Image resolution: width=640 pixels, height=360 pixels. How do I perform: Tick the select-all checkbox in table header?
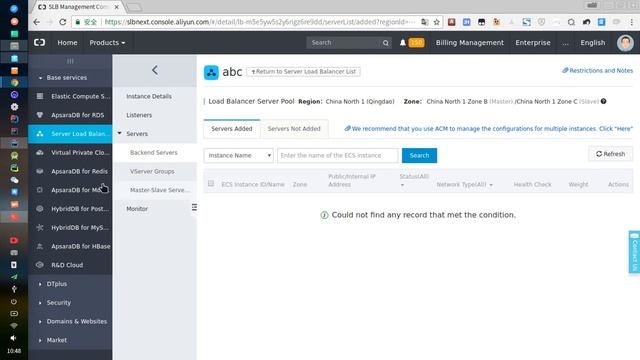[211, 184]
